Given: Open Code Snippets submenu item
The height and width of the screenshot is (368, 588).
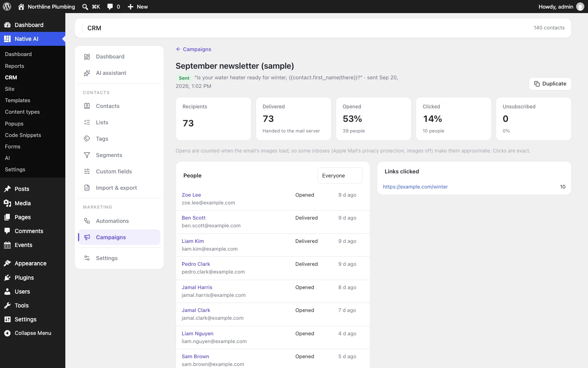Looking at the screenshot, I should pos(23,135).
